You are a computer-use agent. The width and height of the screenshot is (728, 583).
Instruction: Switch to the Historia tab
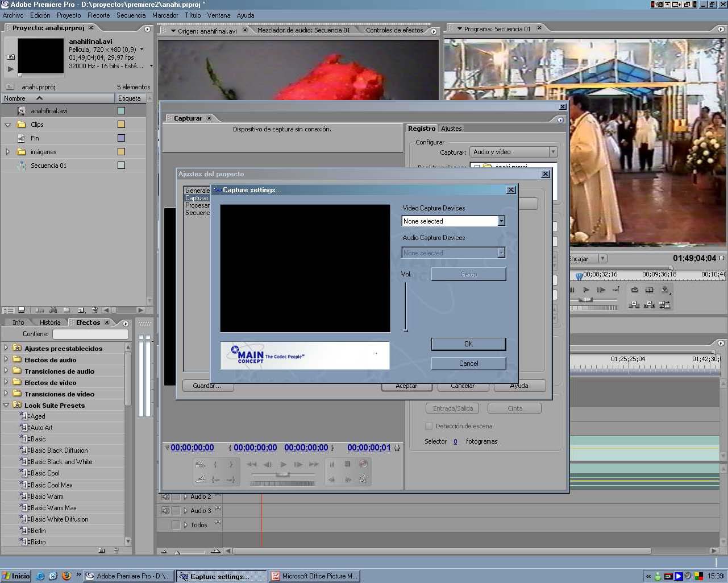(x=50, y=322)
